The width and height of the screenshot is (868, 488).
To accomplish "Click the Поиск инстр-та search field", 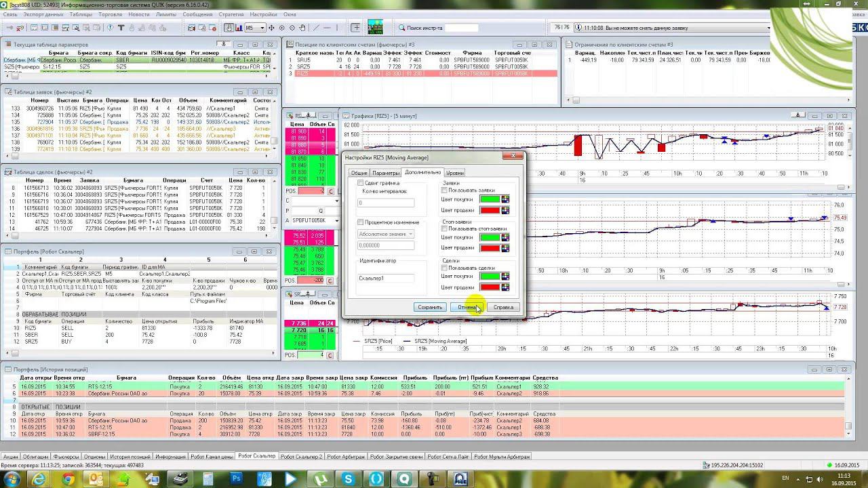I will click(x=462, y=28).
